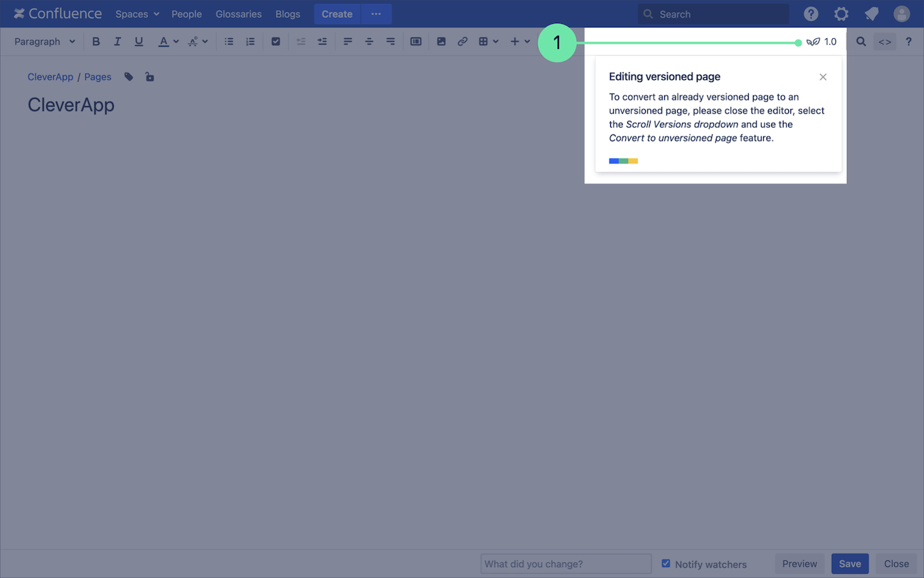Image resolution: width=924 pixels, height=578 pixels.
Task: Uncheck the Notify watchers checkbox
Action: (x=666, y=564)
